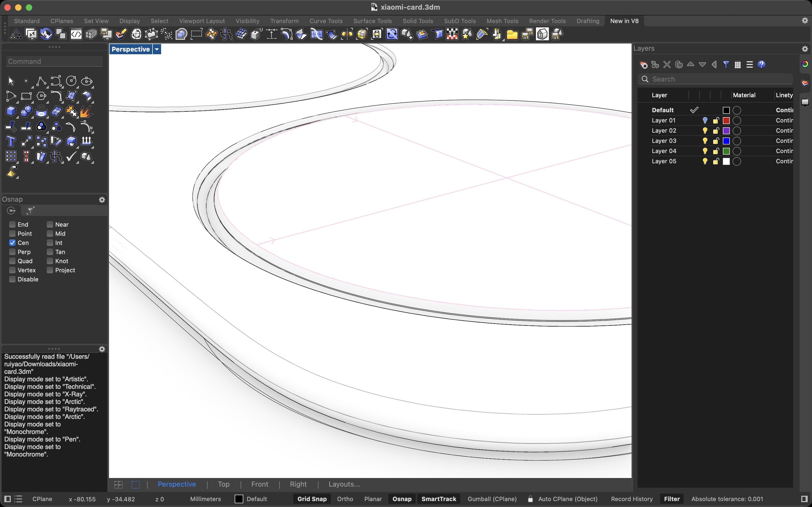This screenshot has width=812, height=507.
Task: Click the Explode tool icon
Action: coord(86,111)
